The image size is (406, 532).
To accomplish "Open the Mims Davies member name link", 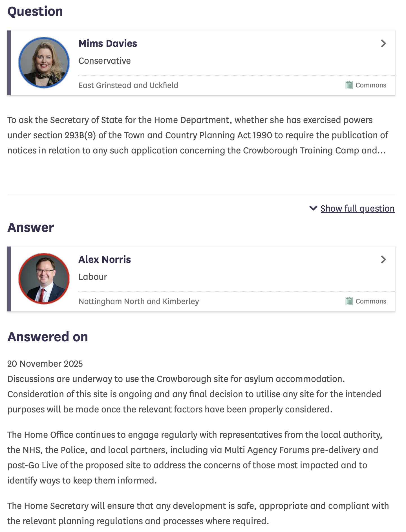I will click(108, 43).
